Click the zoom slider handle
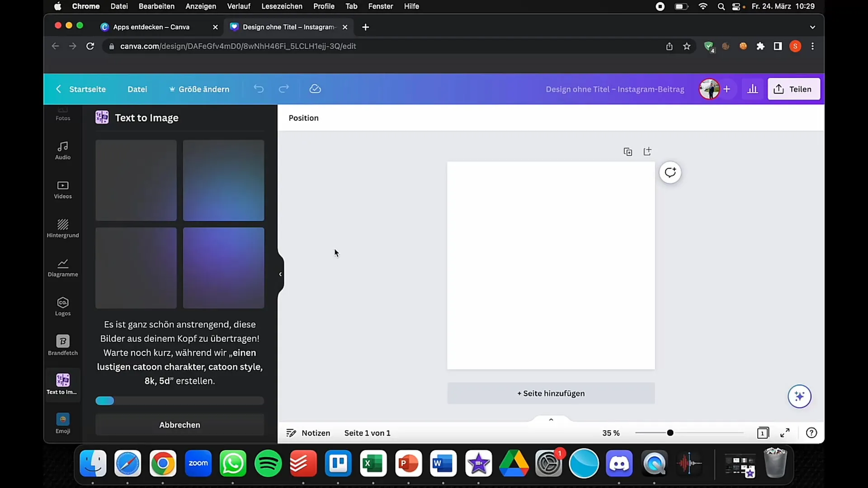 670,433
